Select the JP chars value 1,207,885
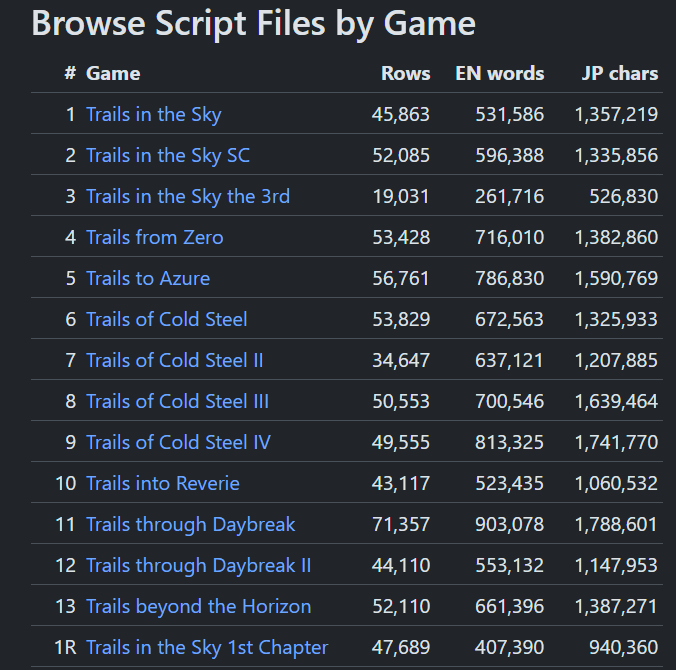Screen dimensions: 676x670 pos(617,360)
